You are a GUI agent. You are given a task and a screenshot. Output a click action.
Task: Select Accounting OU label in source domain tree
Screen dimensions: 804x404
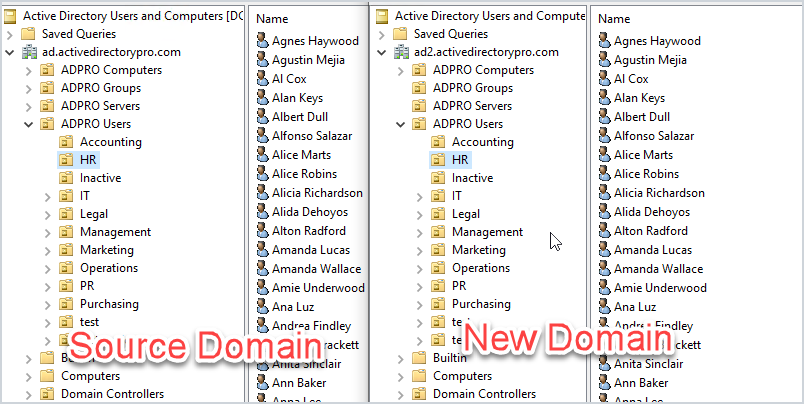coord(111,142)
